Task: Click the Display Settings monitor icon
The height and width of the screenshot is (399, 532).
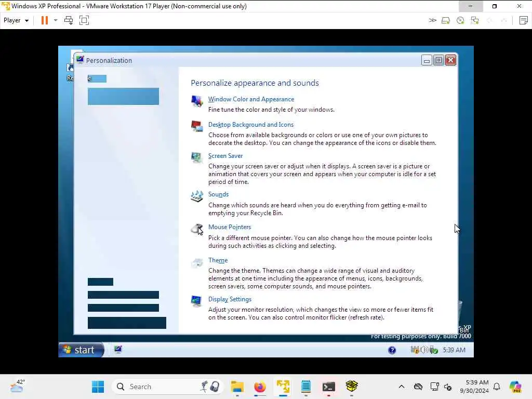Action: [196, 301]
